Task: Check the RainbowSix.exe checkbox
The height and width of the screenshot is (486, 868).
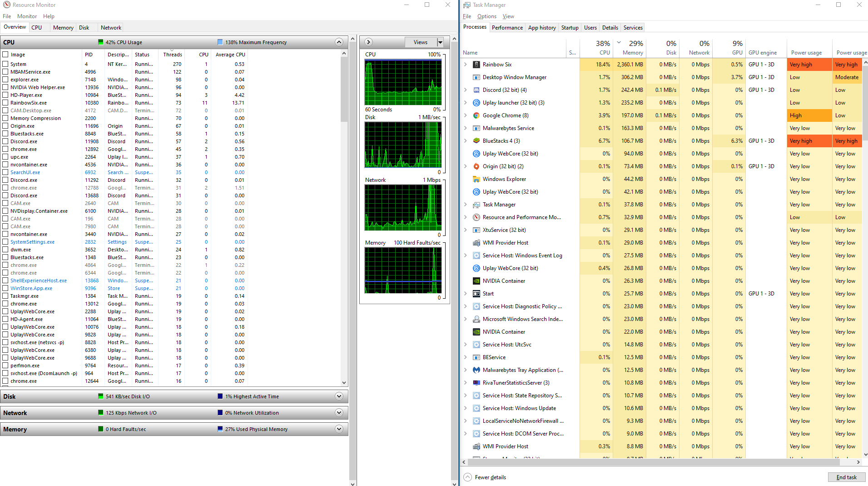Action: [x=5, y=103]
